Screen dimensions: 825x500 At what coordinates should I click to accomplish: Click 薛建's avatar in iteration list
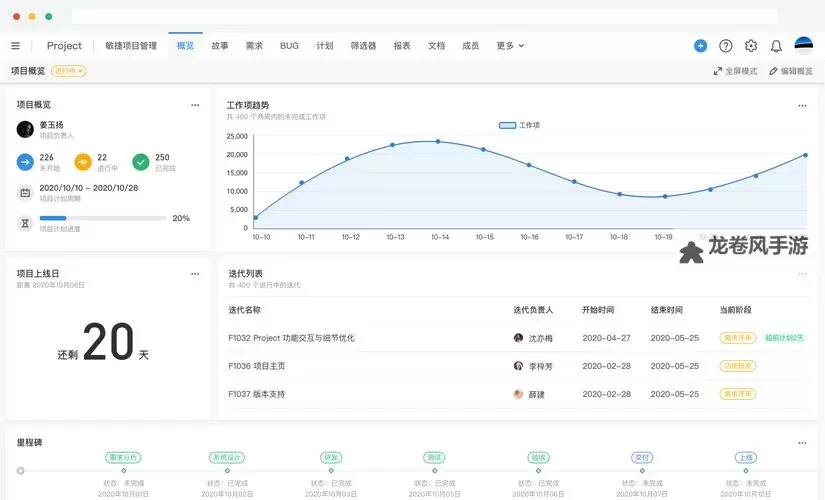pyautogui.click(x=518, y=394)
